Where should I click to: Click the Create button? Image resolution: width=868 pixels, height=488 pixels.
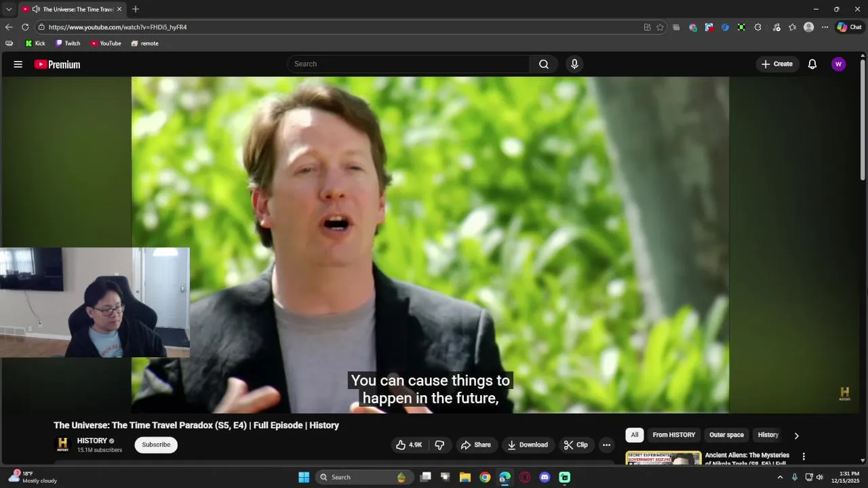[777, 64]
